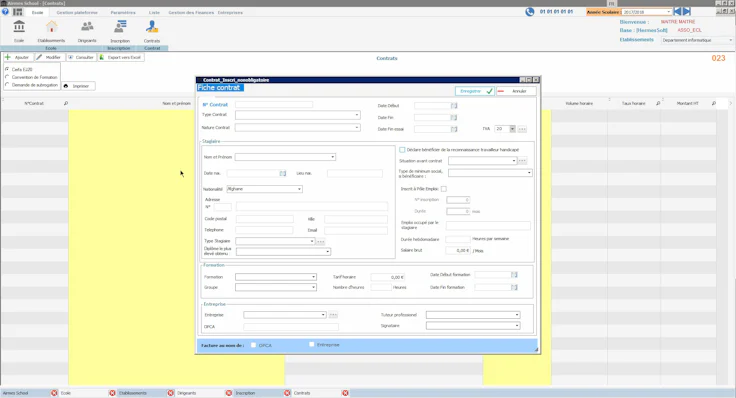This screenshot has width=736, height=398.
Task: Open the Gestion des Finances menu
Action: pyautogui.click(x=191, y=13)
